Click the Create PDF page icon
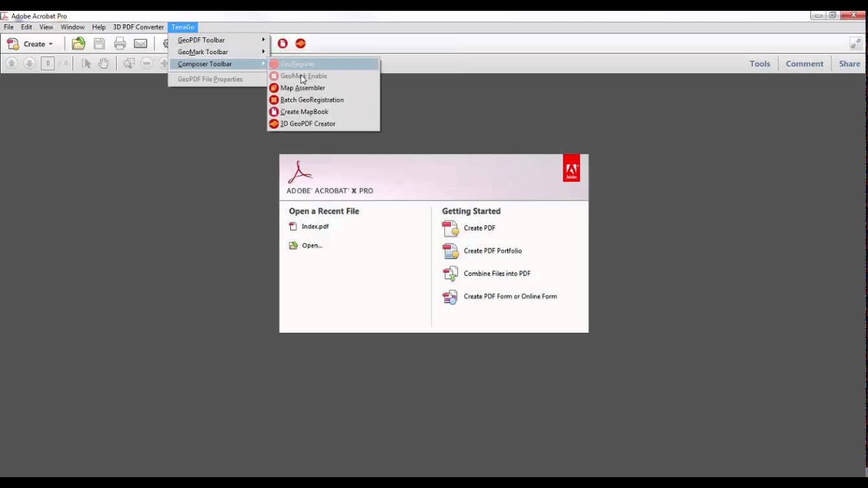868x488 pixels. (450, 228)
